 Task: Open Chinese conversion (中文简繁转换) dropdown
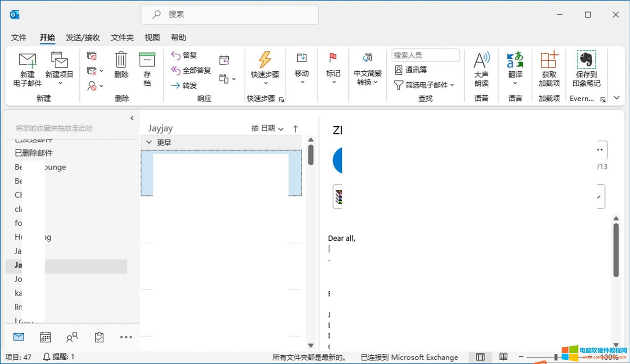pyautogui.click(x=367, y=69)
